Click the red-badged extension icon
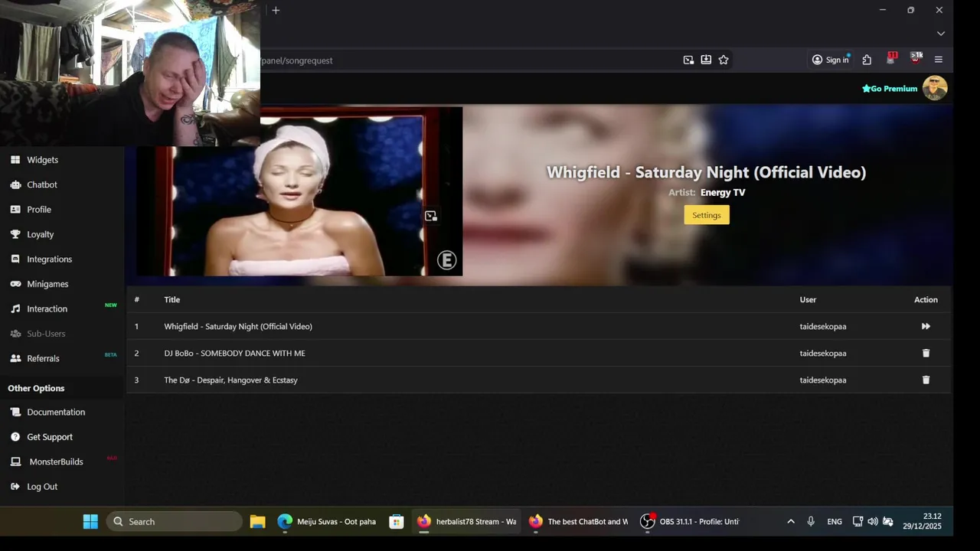Viewport: 980px width, 551px height. pos(891,58)
